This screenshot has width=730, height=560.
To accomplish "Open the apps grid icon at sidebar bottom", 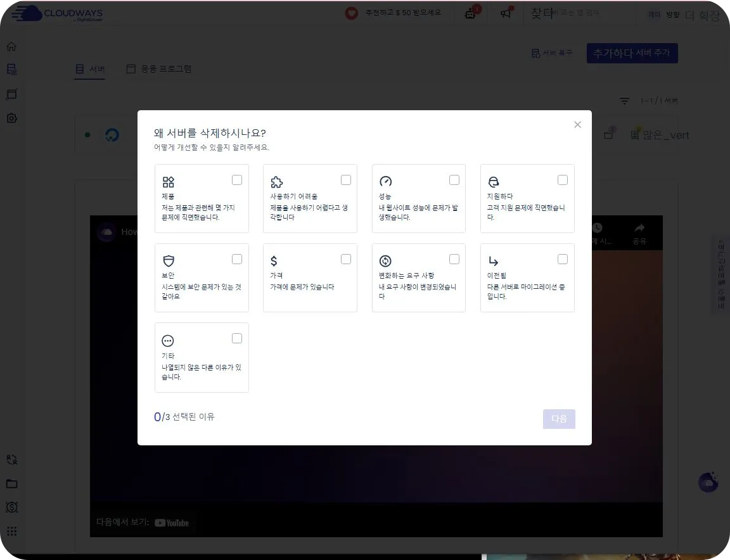I will point(11,531).
